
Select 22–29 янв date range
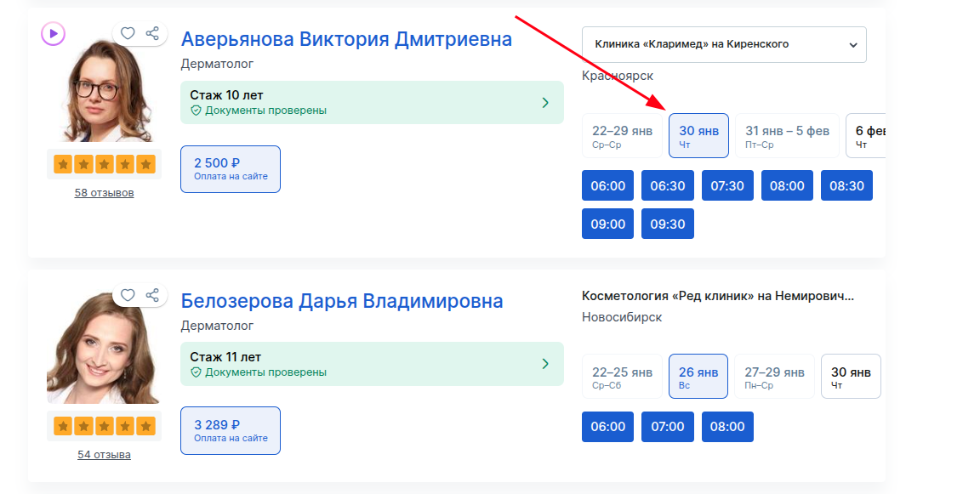pos(622,135)
